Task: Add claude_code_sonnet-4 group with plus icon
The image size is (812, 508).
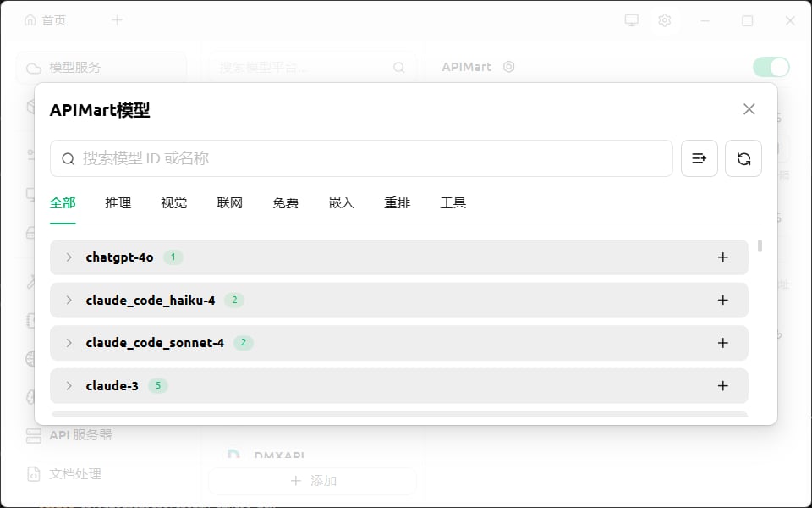Action: click(723, 343)
